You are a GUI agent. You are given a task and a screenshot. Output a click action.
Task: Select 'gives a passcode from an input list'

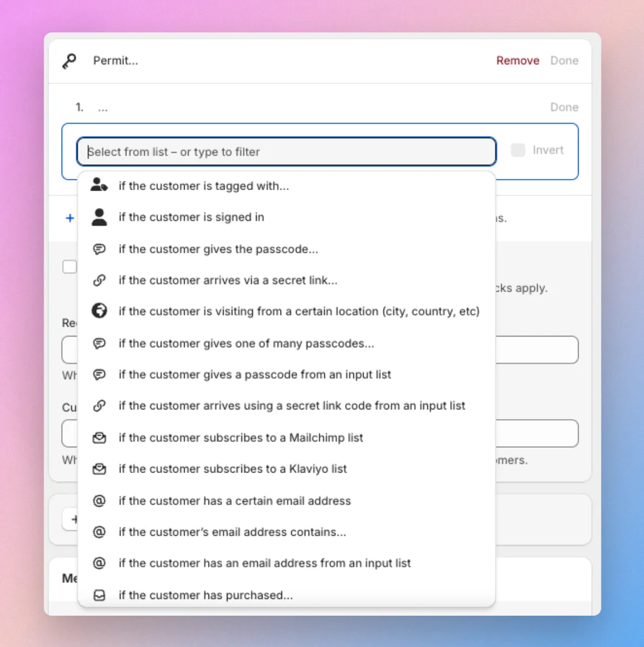click(x=286, y=375)
